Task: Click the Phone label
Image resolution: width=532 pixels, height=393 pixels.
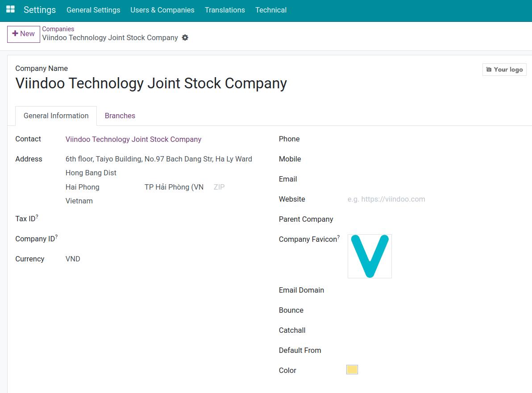Action: coord(289,139)
